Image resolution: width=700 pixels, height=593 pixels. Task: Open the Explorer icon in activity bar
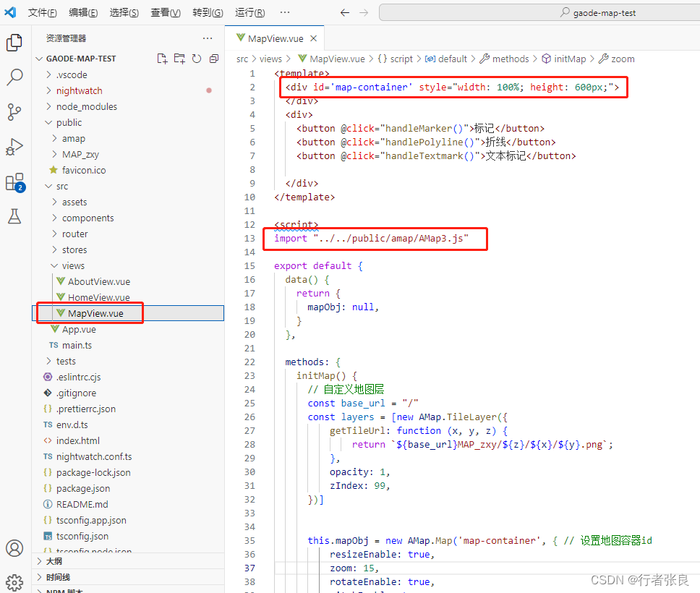tap(14, 43)
